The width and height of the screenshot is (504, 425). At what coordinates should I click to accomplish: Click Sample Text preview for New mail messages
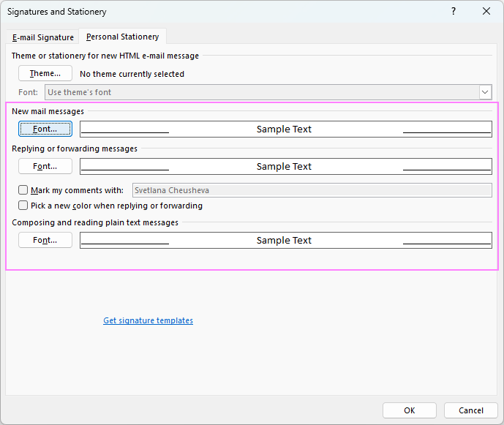point(286,129)
